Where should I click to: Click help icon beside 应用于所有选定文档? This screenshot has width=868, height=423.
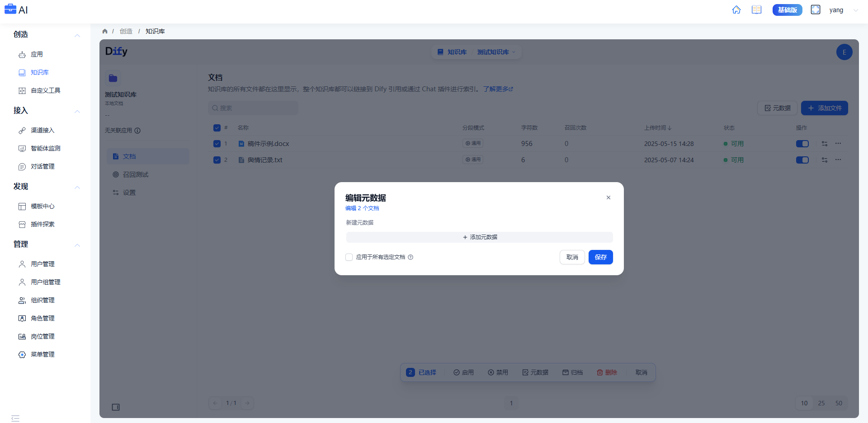[x=410, y=257]
